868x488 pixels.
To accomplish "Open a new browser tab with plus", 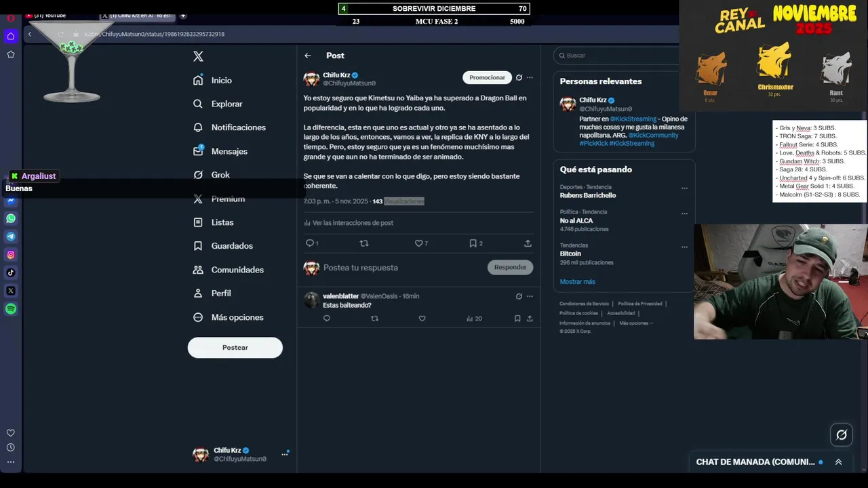I will (183, 16).
